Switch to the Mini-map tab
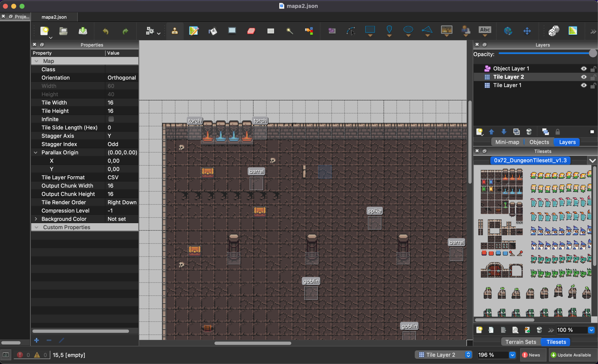Screen dimensions: 598x364 [x=507, y=142]
